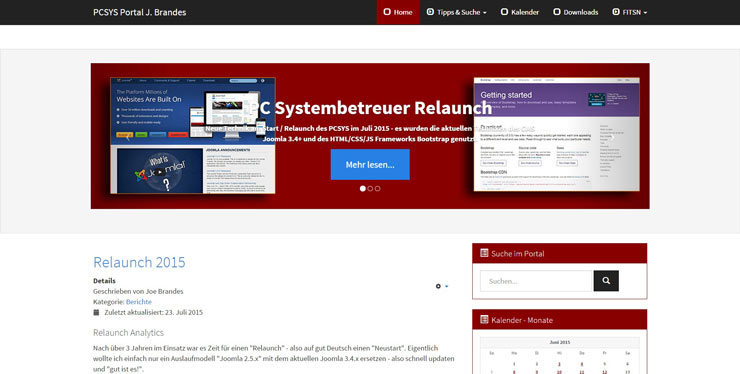
Task: Expand the FITSN dropdown menu
Action: 630,12
